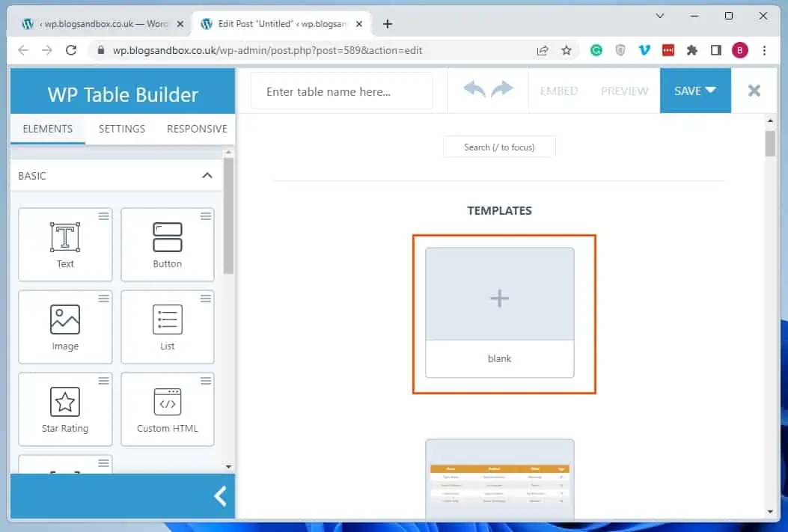Image resolution: width=788 pixels, height=532 pixels.
Task: Click the EMBED button
Action: 559,91
